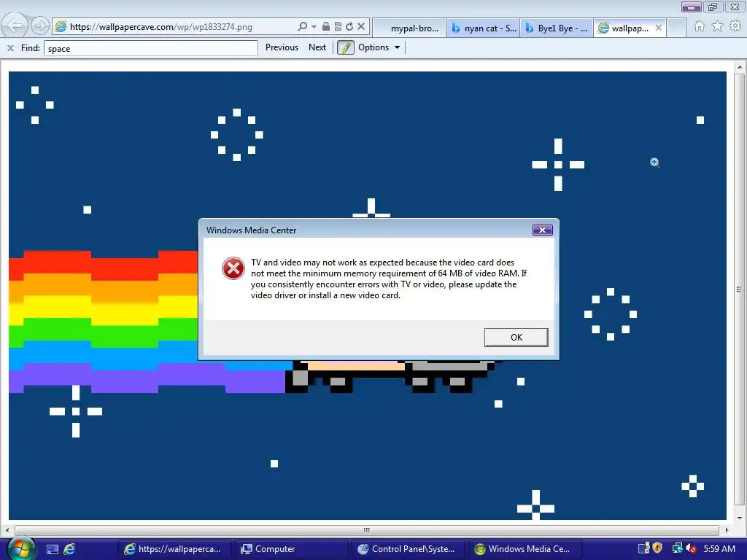Click the page icon left of URL
The height and width of the screenshot is (560, 747).
click(61, 27)
